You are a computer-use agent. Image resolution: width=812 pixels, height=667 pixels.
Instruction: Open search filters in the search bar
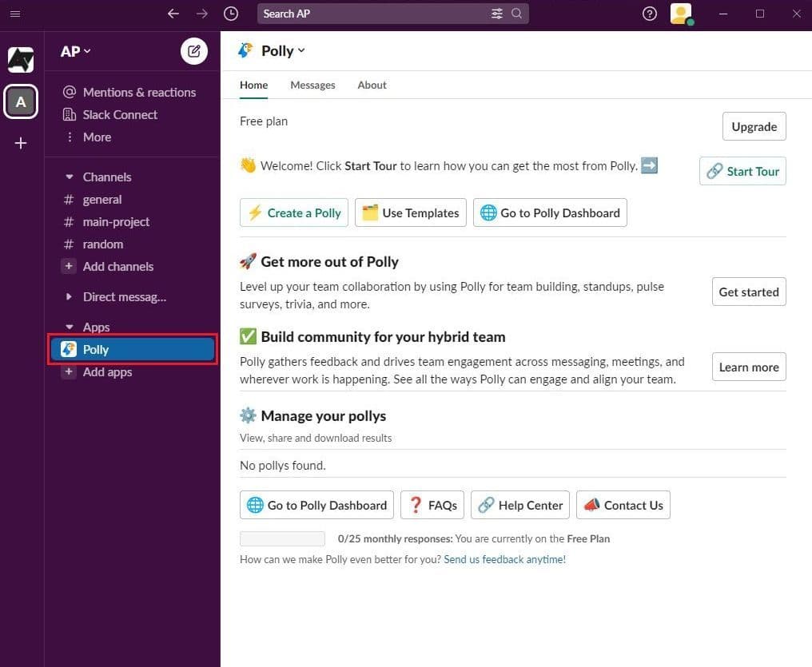pyautogui.click(x=496, y=14)
